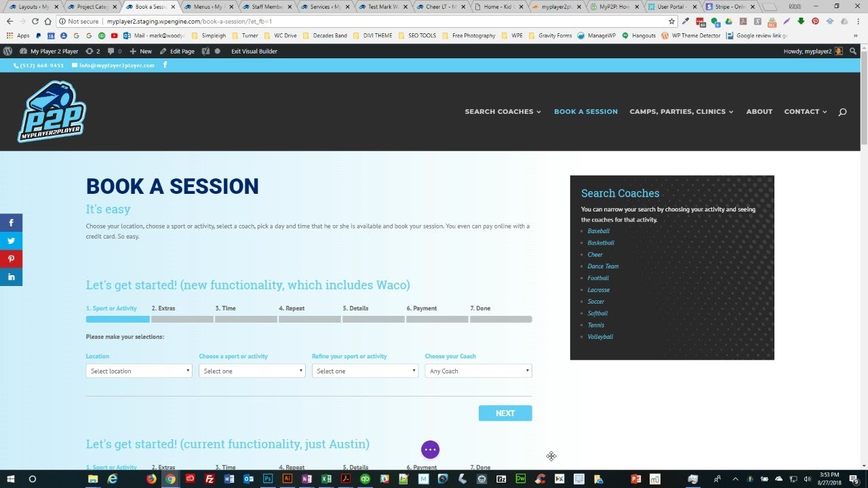The image size is (868, 488).
Task: Open the New content admin menu
Action: pos(140,51)
